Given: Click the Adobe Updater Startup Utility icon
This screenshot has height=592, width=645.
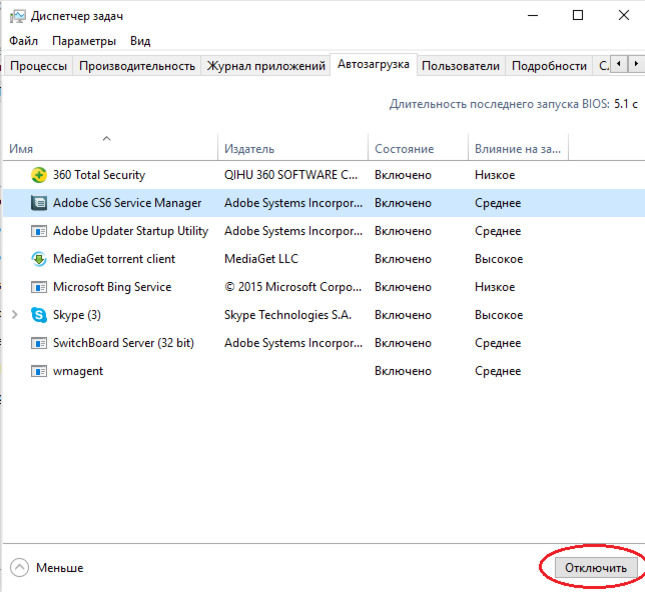Looking at the screenshot, I should [x=39, y=231].
